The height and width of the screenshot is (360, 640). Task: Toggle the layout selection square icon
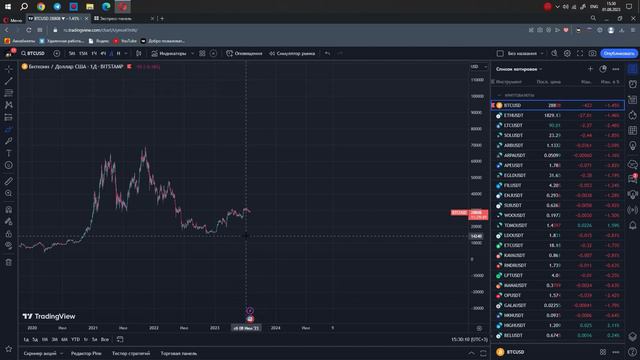click(500, 53)
